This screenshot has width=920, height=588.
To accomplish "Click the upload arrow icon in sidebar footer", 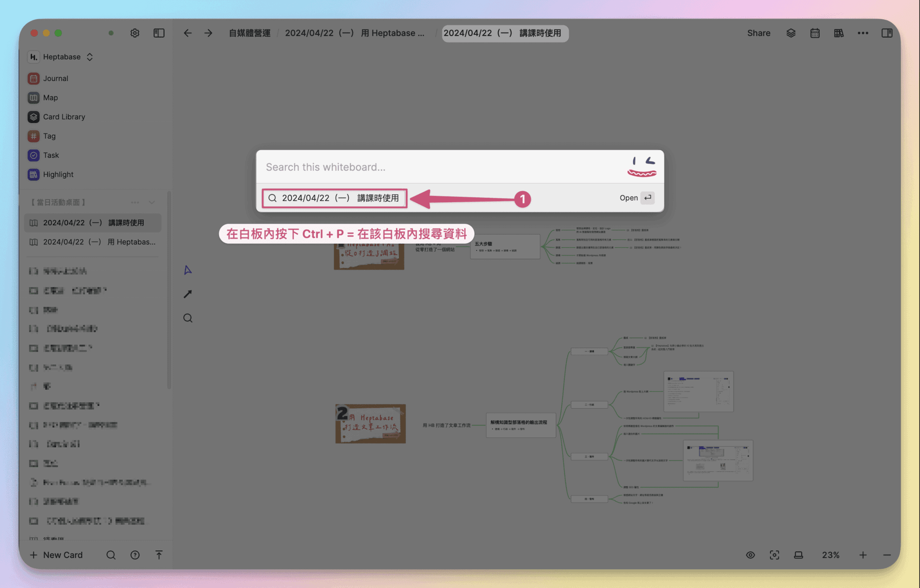I will click(x=159, y=555).
